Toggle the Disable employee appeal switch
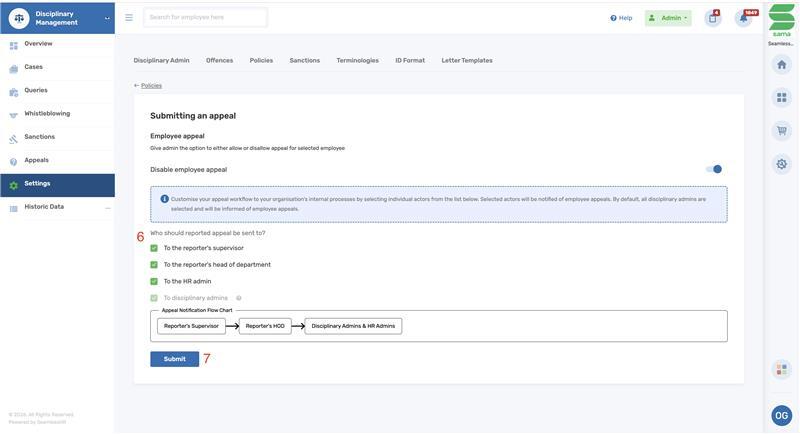This screenshot has width=800, height=434. 714,169
